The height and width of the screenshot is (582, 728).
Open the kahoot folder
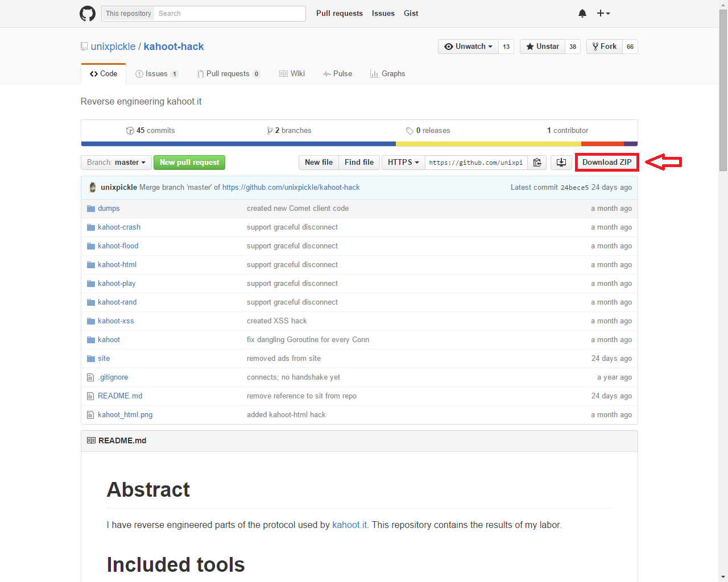tap(109, 340)
